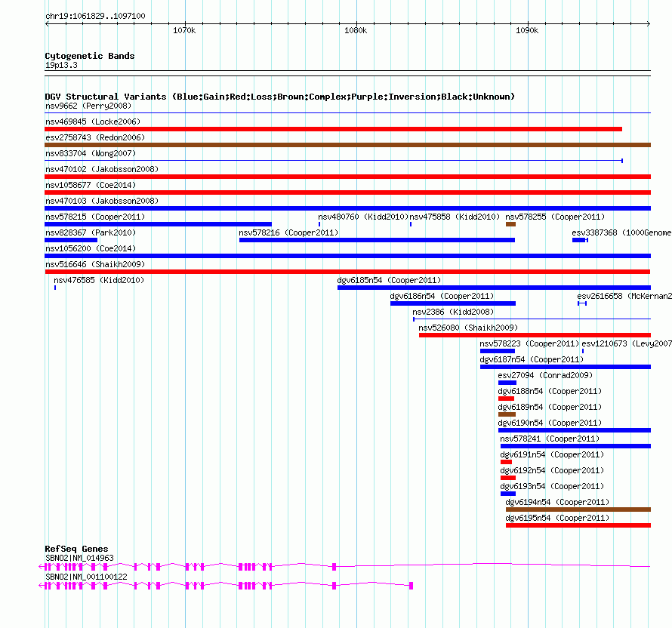Click the Cytogenetic Bands track title

point(90,56)
